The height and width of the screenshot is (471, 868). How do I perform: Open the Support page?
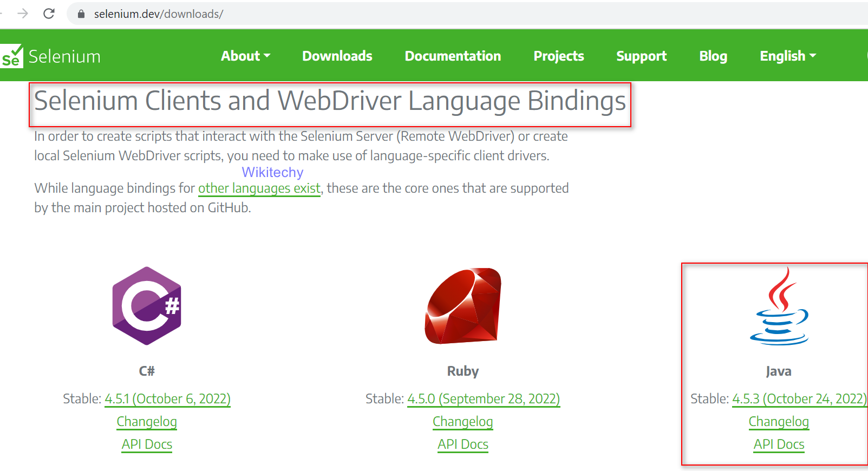pos(641,56)
